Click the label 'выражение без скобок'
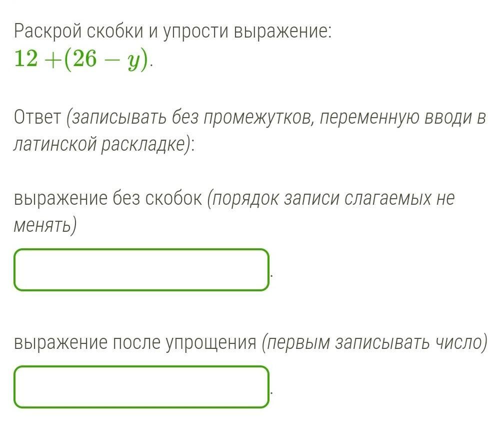This screenshot has width=504, height=437. pyautogui.click(x=108, y=198)
